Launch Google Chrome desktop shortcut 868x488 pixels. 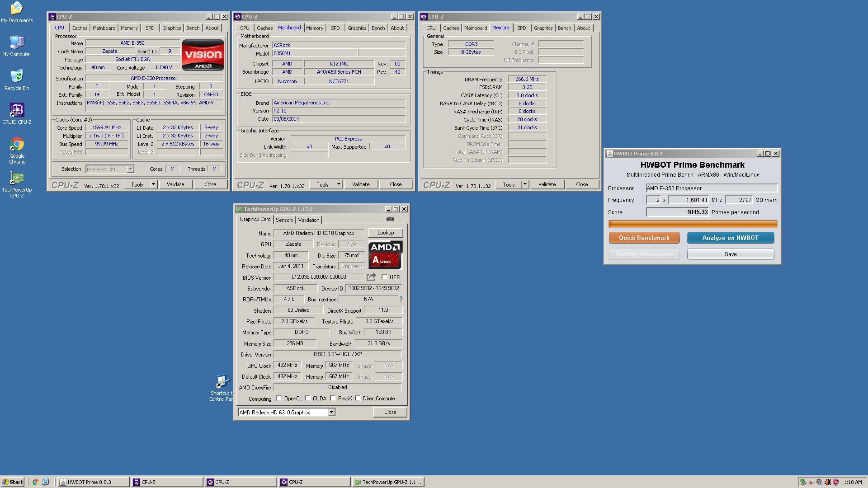point(17,150)
